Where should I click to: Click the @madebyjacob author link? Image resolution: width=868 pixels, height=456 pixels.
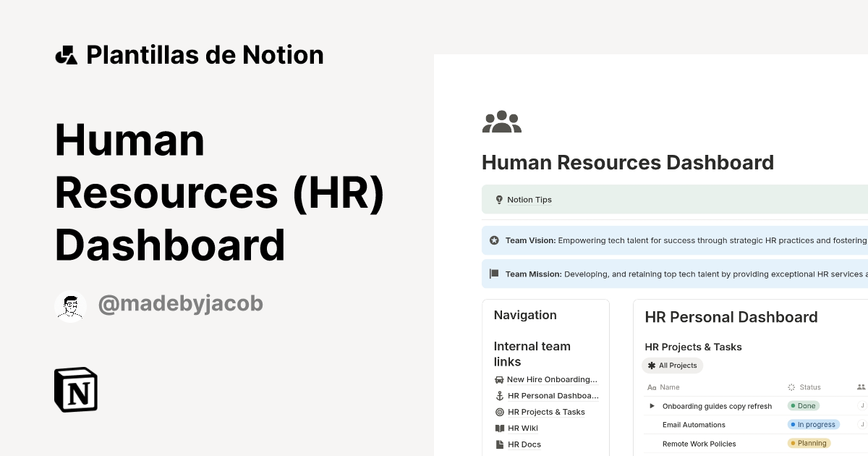click(x=179, y=303)
